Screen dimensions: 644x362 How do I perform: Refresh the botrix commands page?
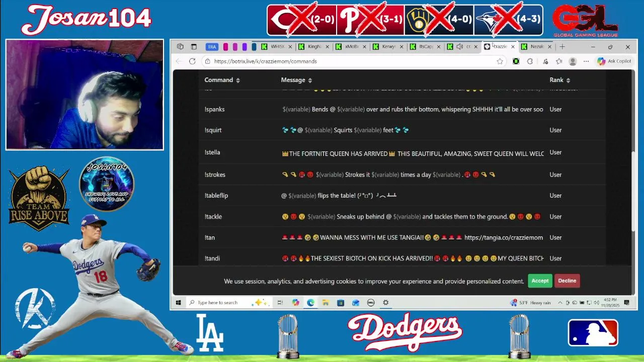[x=192, y=61]
